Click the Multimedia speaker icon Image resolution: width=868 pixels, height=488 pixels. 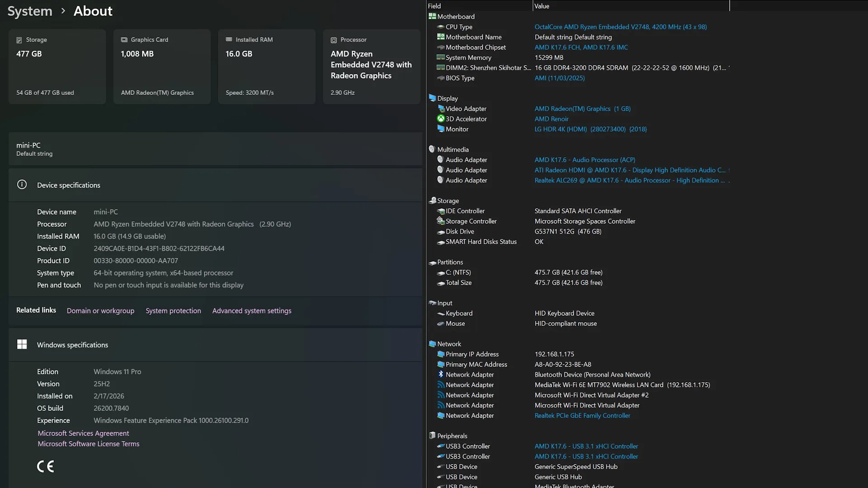click(x=432, y=149)
